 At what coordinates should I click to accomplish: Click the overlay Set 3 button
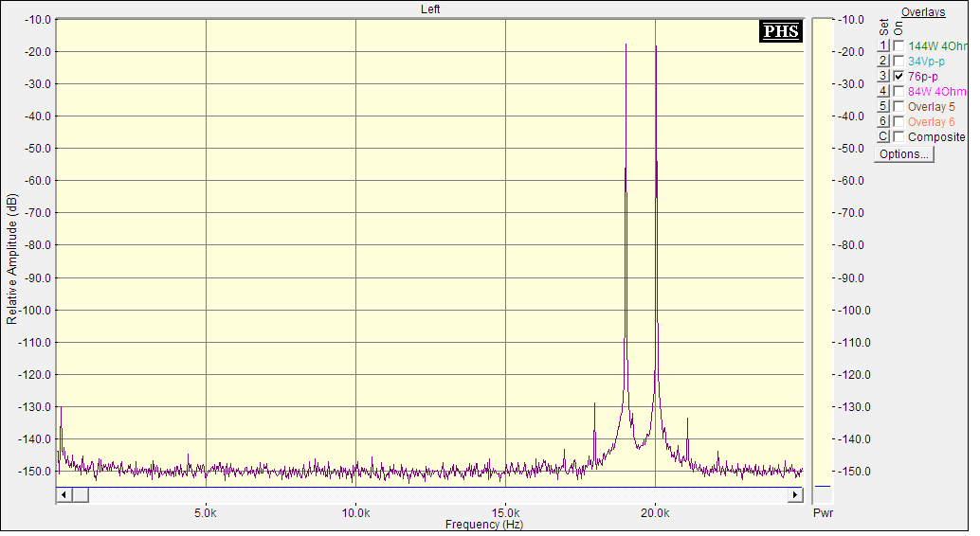click(882, 76)
